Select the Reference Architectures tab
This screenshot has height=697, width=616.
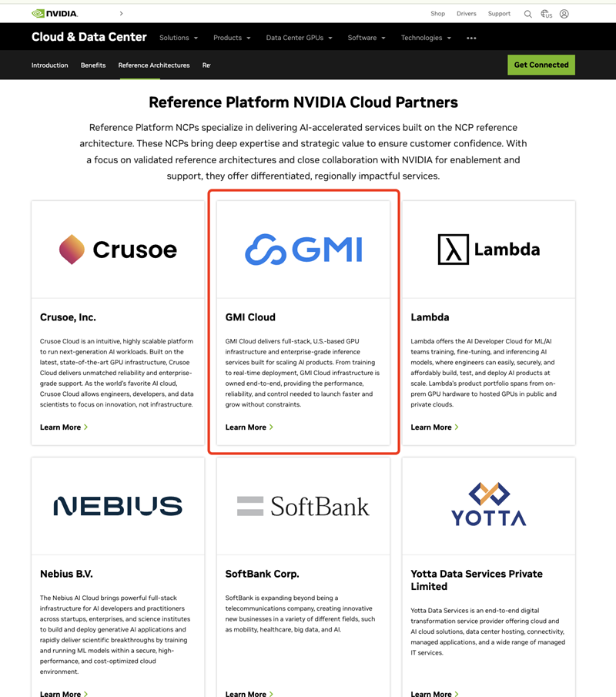pyautogui.click(x=153, y=65)
